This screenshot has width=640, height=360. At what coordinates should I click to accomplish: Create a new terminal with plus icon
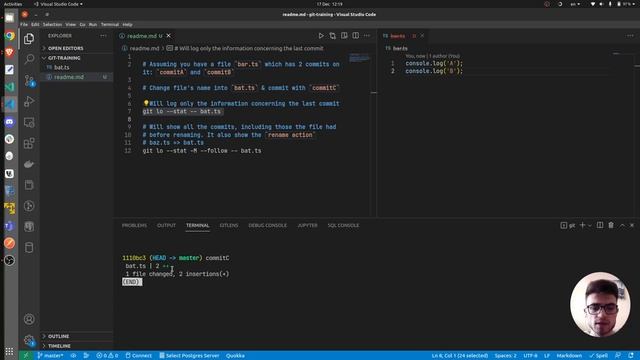[x=582, y=225]
